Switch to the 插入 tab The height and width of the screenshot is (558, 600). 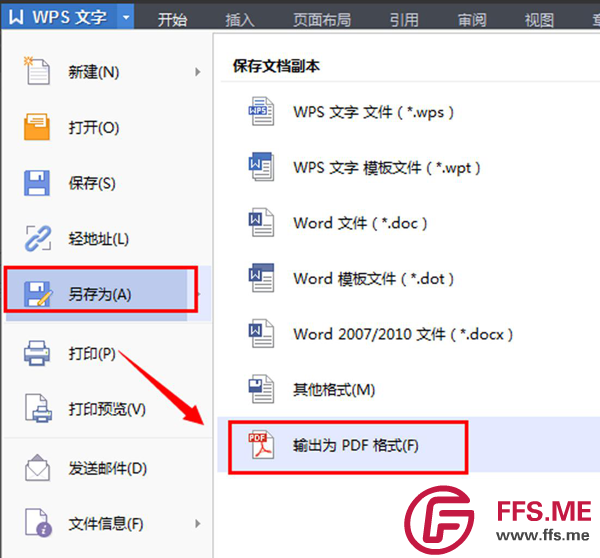[x=240, y=20]
